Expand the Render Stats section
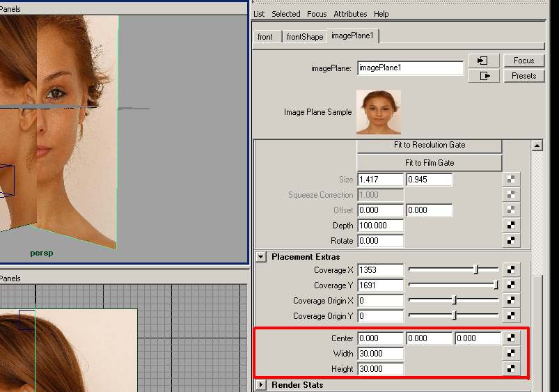Screen dimensions: 559x392 click(261, 385)
